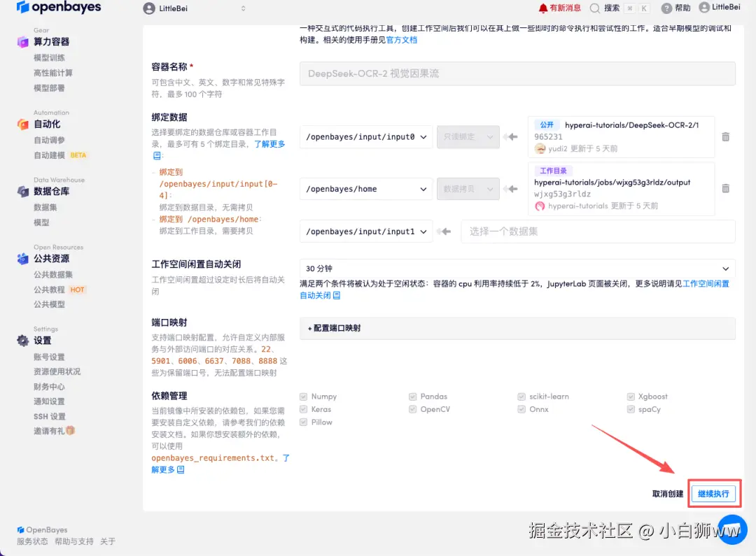Delete the 工作目录 output binding
This screenshot has width=756, height=556.
[x=725, y=188]
